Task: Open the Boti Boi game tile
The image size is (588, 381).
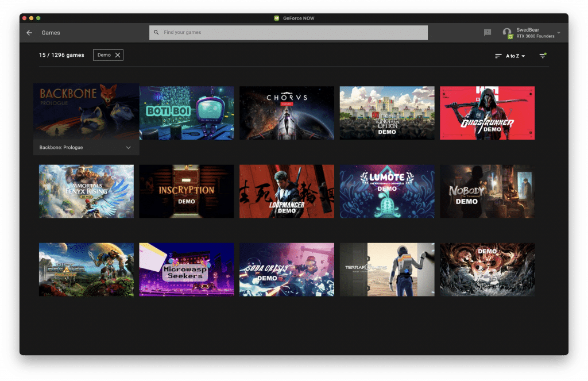Action: click(187, 113)
